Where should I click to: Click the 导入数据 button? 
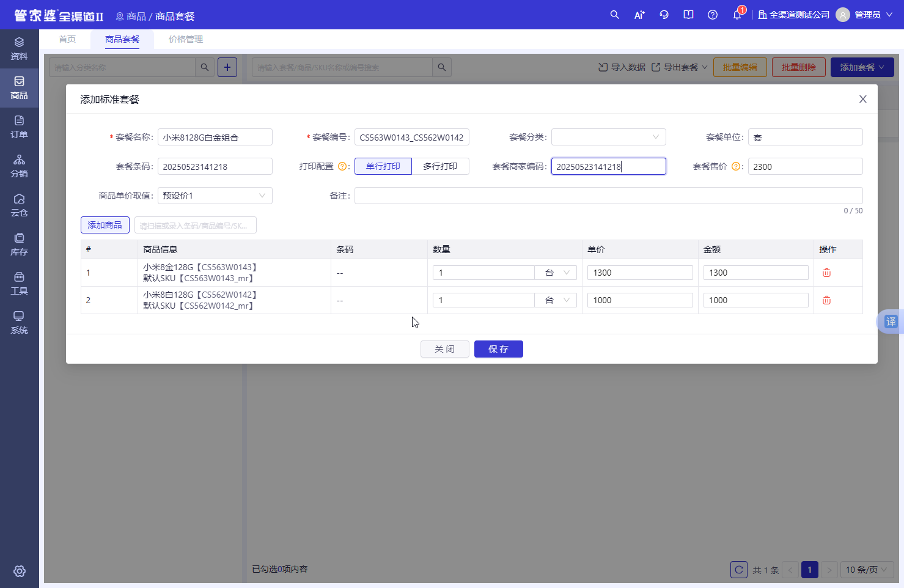[622, 67]
